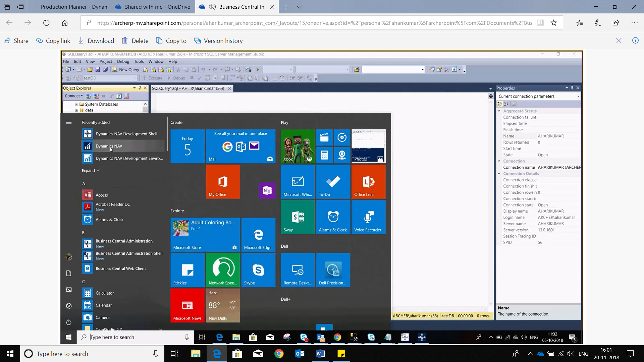This screenshot has height=362, width=644.
Task: Add page to favorites star
Action: click(x=554, y=23)
